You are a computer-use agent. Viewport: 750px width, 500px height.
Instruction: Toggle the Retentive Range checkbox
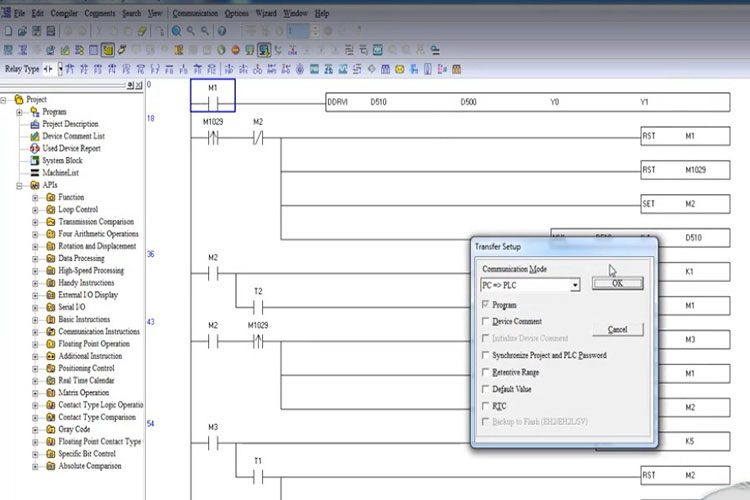[x=486, y=372]
